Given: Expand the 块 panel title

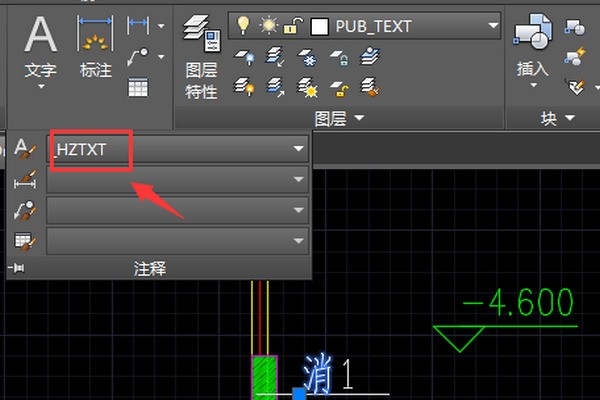Looking at the screenshot, I should click(558, 119).
